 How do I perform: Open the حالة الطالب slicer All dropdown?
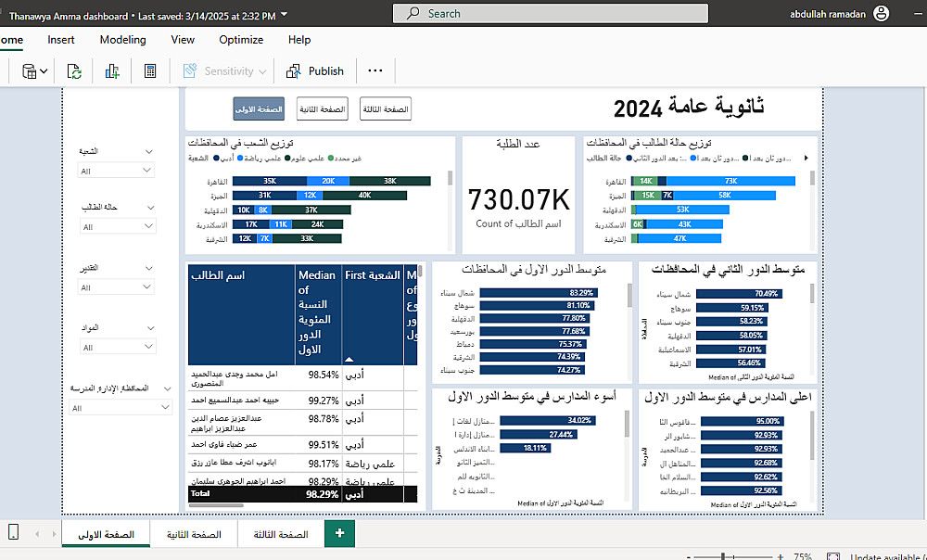(117, 226)
